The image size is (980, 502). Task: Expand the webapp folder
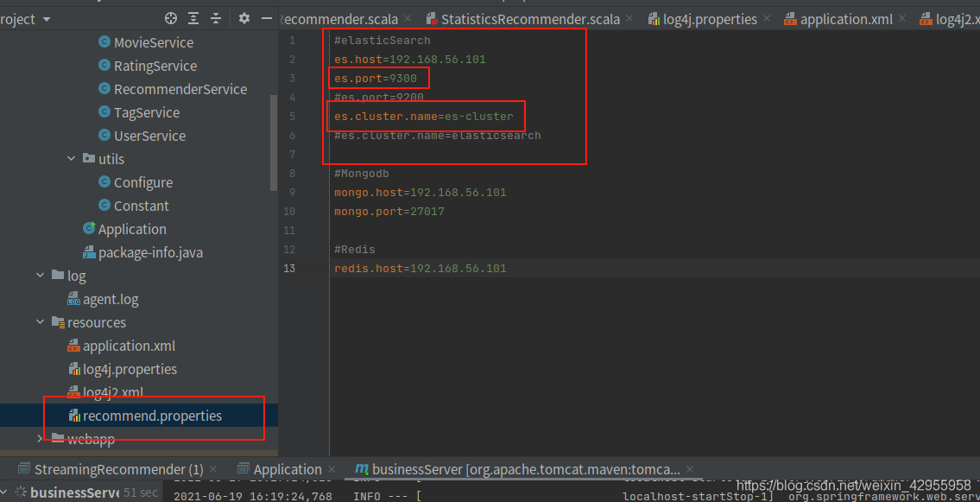[x=40, y=438]
